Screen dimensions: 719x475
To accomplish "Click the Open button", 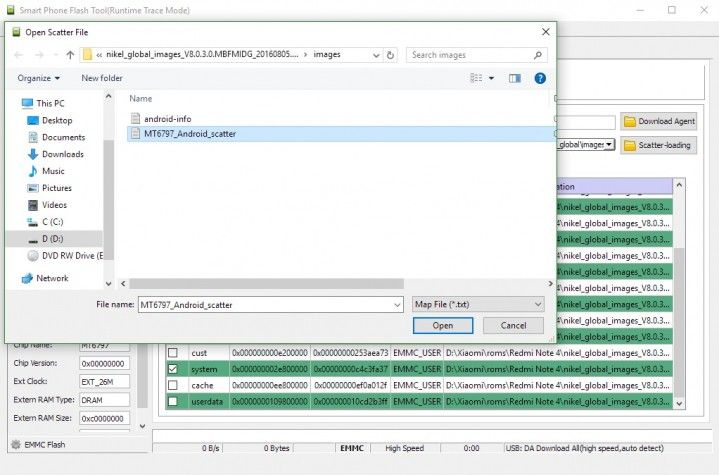I will tap(443, 326).
